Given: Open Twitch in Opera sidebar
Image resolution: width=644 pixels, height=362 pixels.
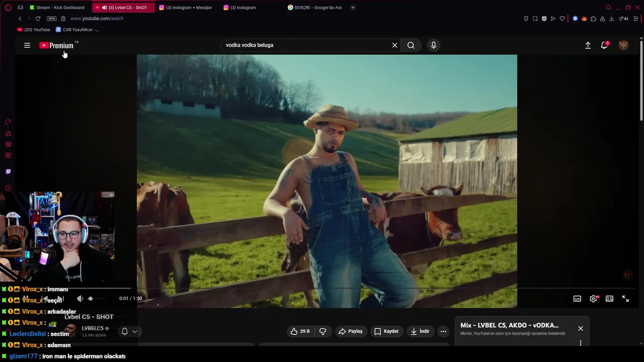Looking at the screenshot, I should (8, 171).
